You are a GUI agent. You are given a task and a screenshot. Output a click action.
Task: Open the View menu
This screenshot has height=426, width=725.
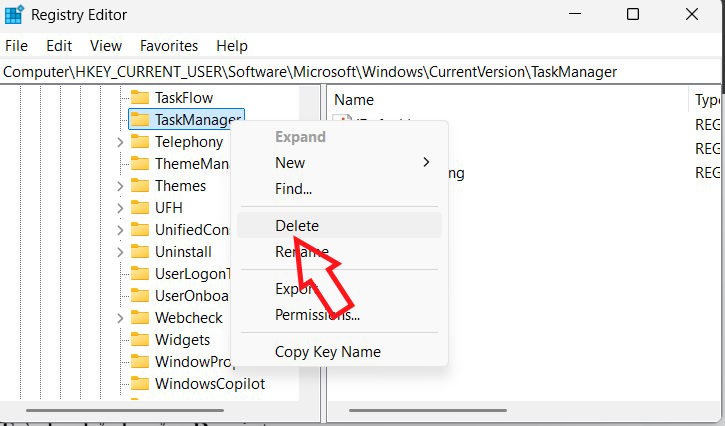coord(105,46)
